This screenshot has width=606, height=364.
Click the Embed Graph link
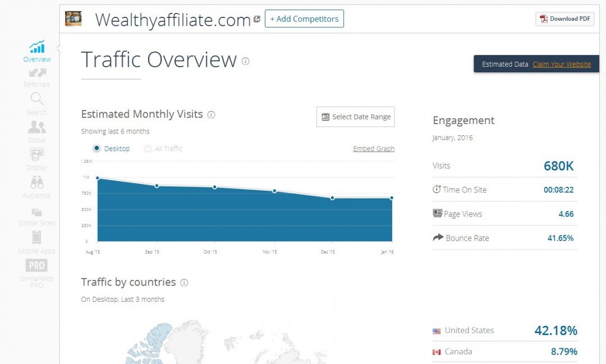point(374,149)
